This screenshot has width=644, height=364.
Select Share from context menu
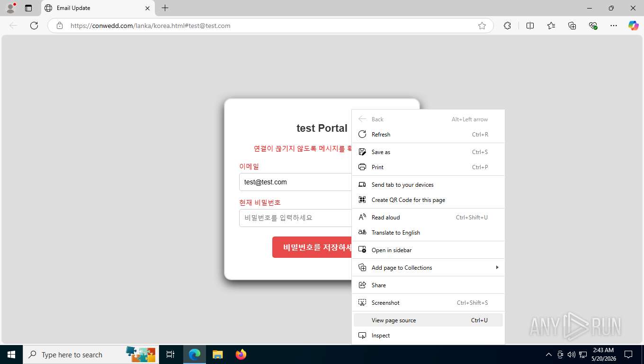[429, 285]
